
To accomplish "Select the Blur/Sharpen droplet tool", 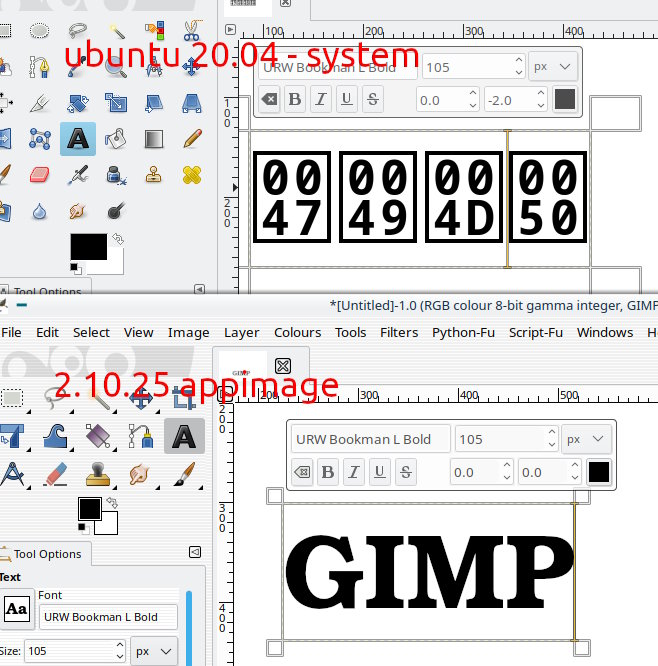I will pos(40,211).
